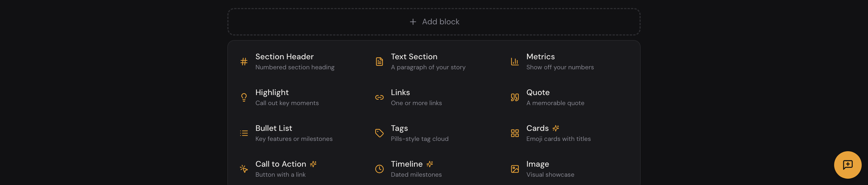Click the Quote quotation marks icon
The width and height of the screenshot is (868, 185).
(x=515, y=97)
